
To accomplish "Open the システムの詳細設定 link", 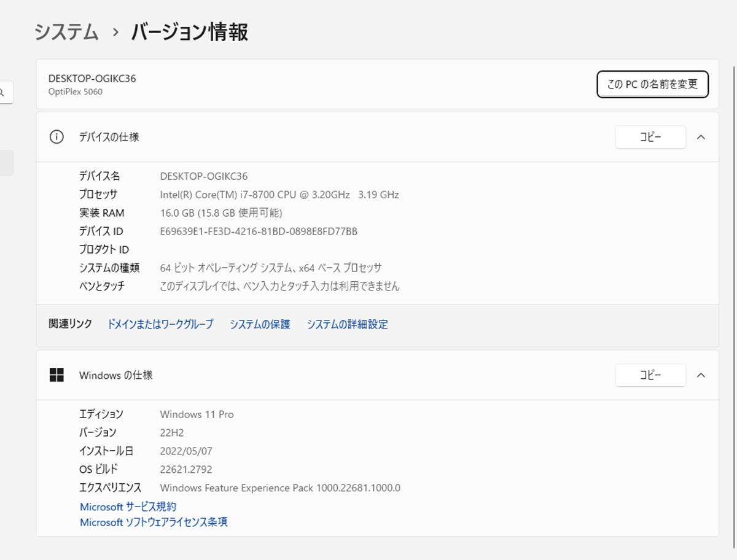I will pos(347,324).
